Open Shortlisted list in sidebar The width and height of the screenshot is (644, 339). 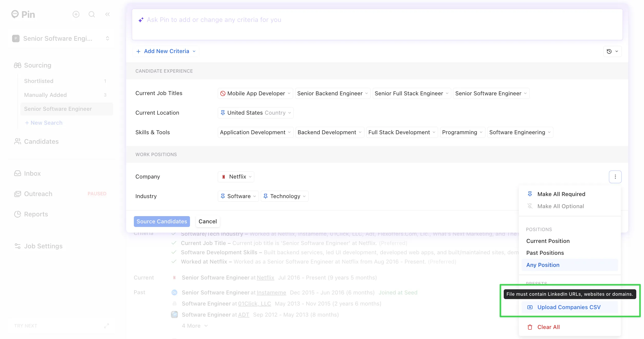66,81
